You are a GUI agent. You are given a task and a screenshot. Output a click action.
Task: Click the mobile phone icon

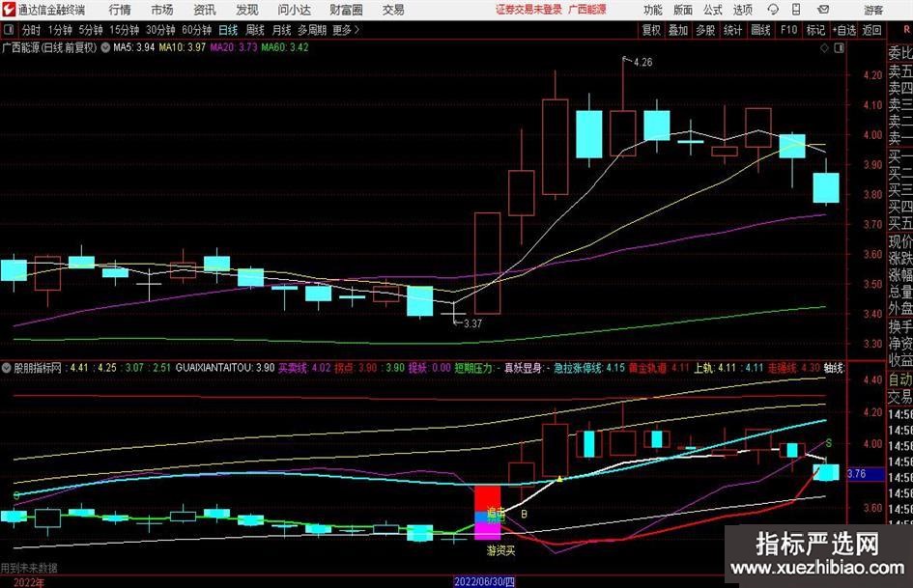(796, 10)
